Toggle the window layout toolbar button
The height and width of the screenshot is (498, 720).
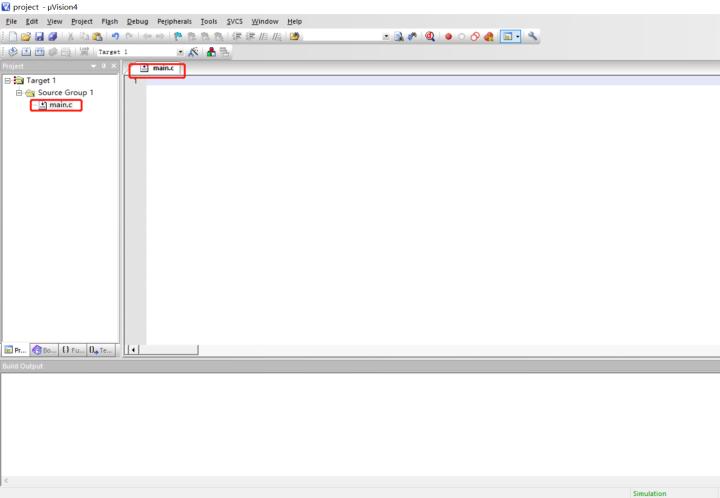pyautogui.click(x=509, y=36)
